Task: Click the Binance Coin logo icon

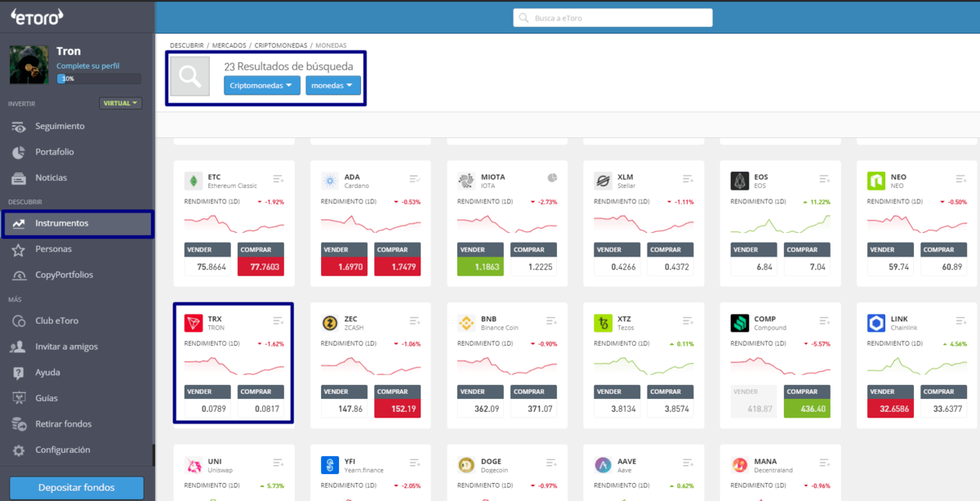Action: (466, 324)
